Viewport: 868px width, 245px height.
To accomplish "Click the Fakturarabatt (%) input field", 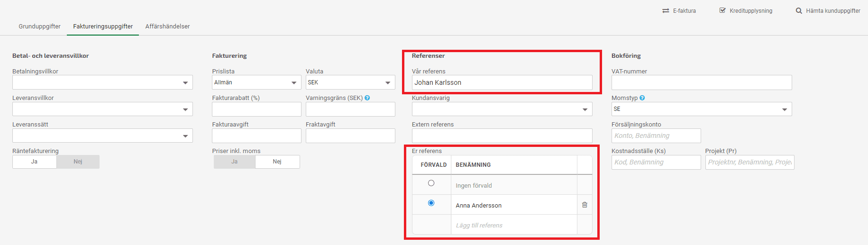I will coord(256,109).
